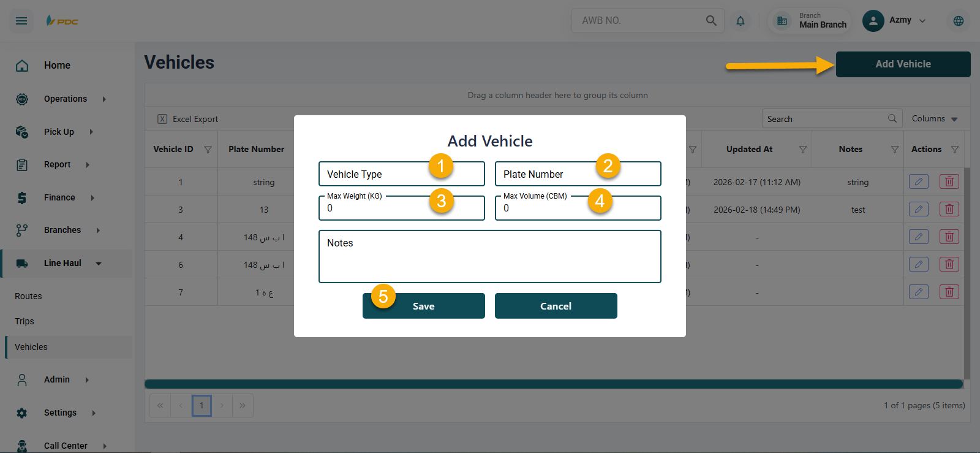
Task: Open the notifications bell
Action: click(x=741, y=21)
